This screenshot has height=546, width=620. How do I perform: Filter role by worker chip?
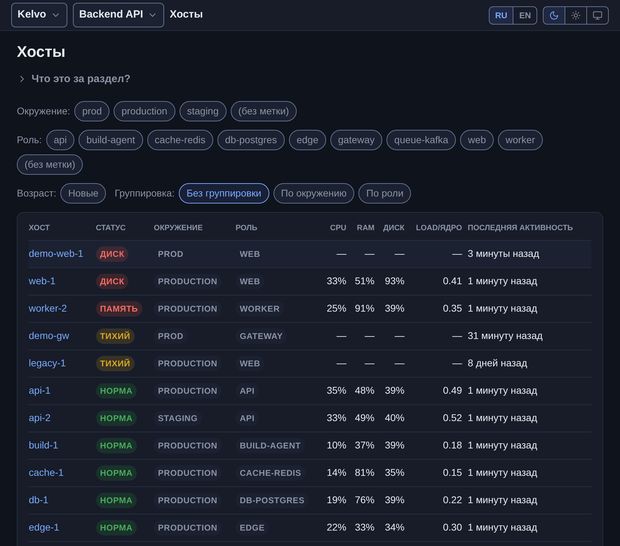(520, 140)
